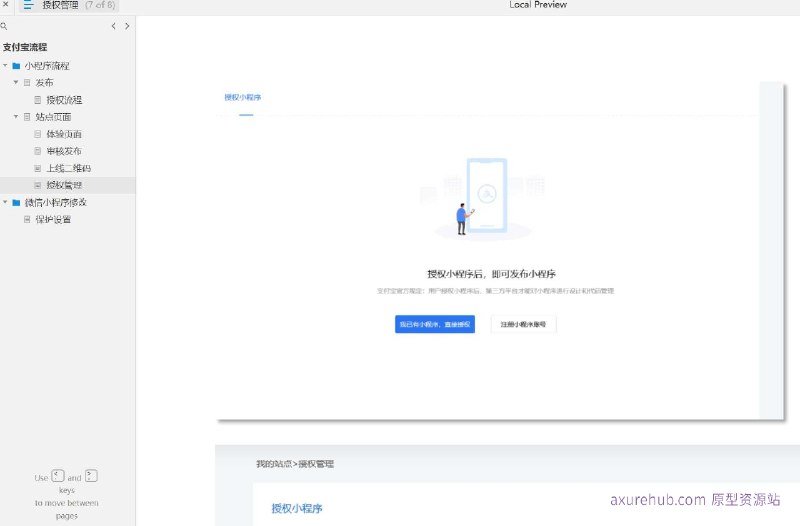Click the blue folder icon of 微信小程序修改
Screen dimensions: 800x526
pyautogui.click(x=16, y=203)
